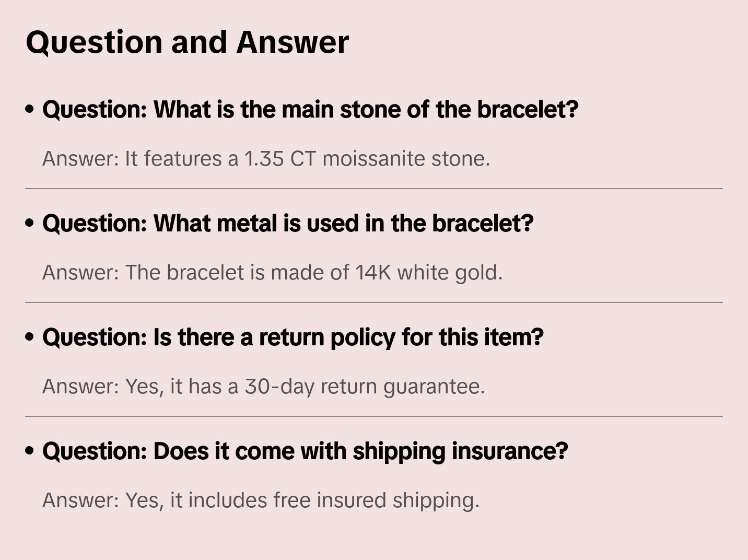Image resolution: width=748 pixels, height=560 pixels.
Task: Expand the return policy question
Action: coord(293,337)
